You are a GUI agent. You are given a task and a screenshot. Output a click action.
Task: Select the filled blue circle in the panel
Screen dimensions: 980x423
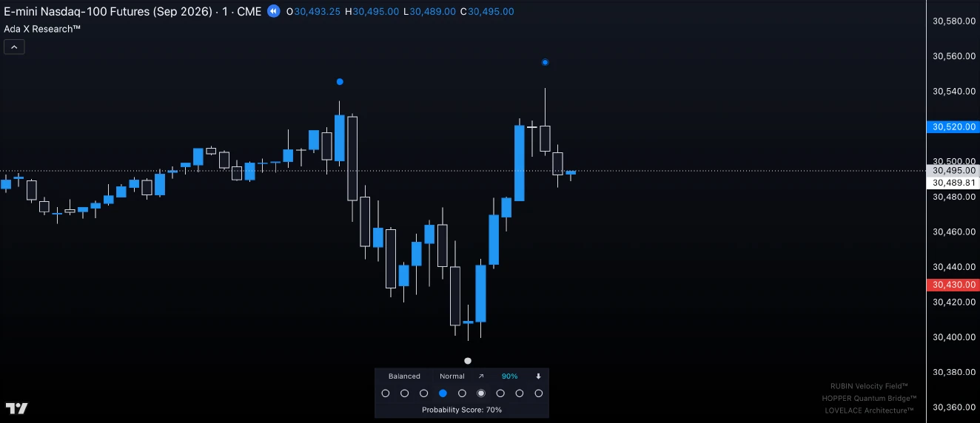click(x=443, y=393)
